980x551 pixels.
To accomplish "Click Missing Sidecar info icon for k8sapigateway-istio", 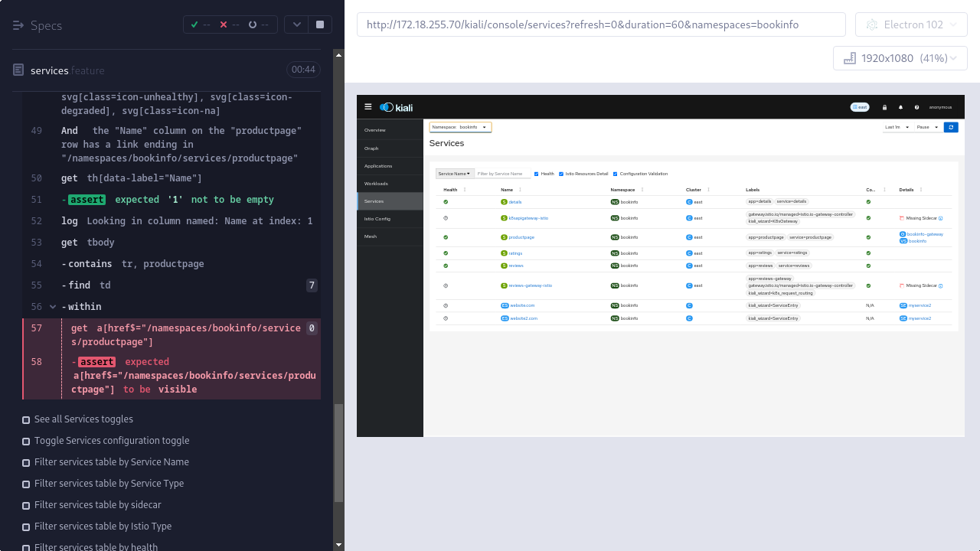I will click(940, 219).
